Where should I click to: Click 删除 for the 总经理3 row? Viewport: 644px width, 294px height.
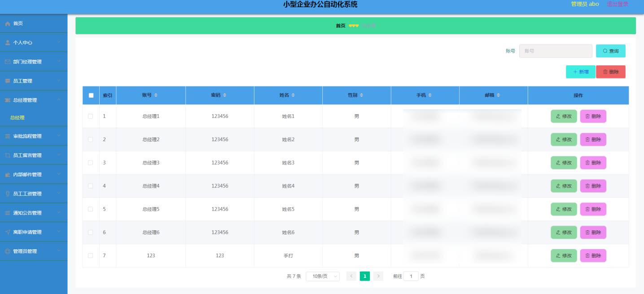(593, 163)
